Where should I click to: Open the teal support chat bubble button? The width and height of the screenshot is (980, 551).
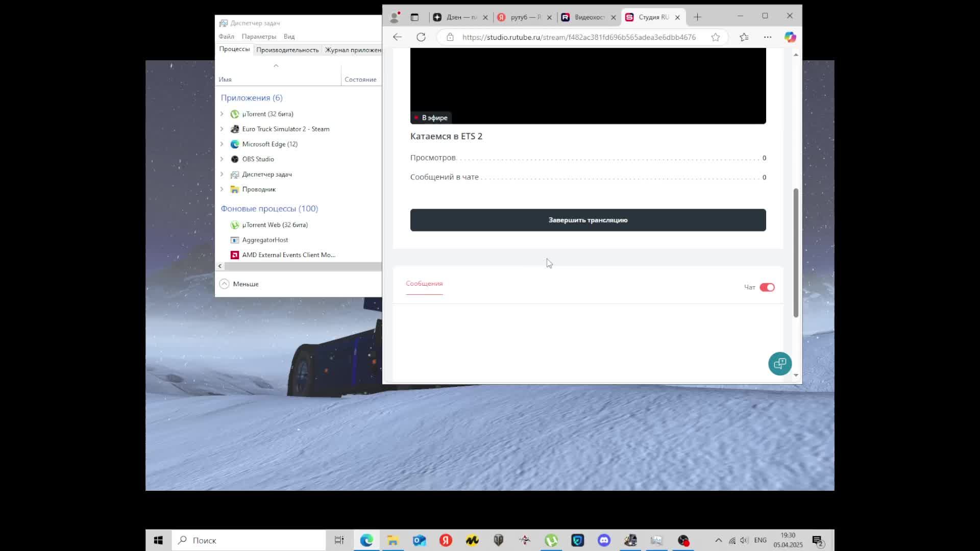pos(779,364)
